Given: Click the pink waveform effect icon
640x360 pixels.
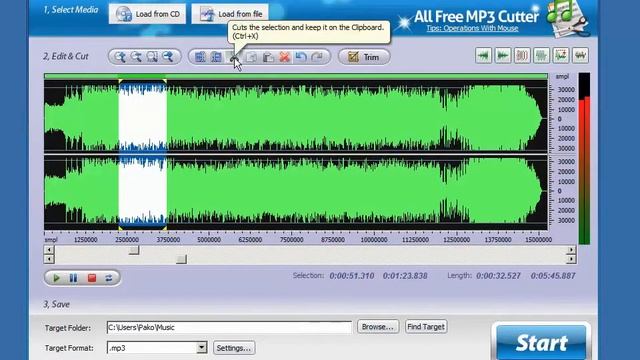Looking at the screenshot, I should pos(522,56).
